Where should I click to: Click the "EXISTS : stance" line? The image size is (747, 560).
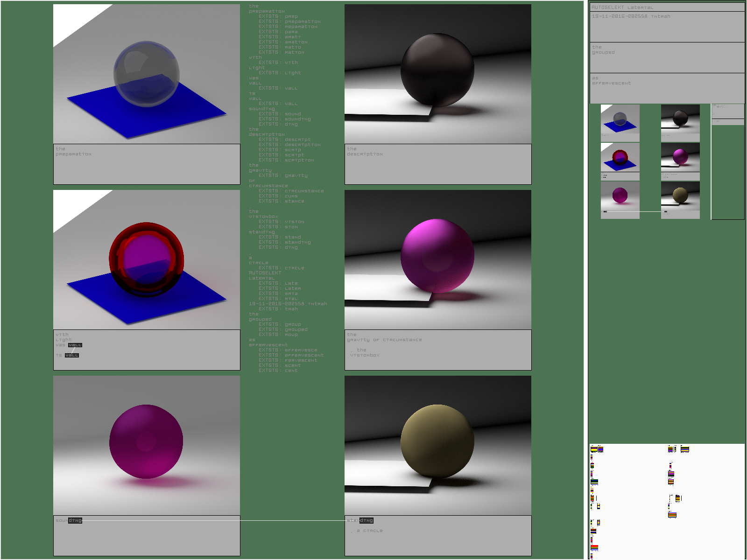[282, 201]
